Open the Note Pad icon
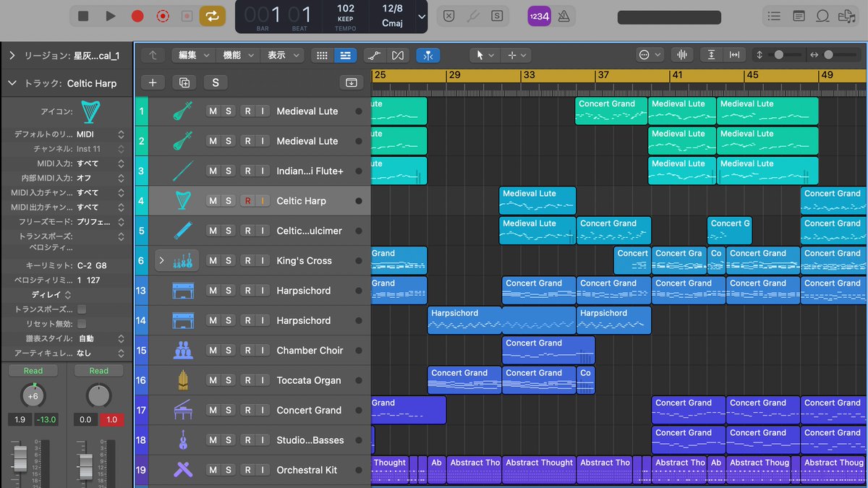Image resolution: width=868 pixels, height=488 pixels. pyautogui.click(x=799, y=16)
